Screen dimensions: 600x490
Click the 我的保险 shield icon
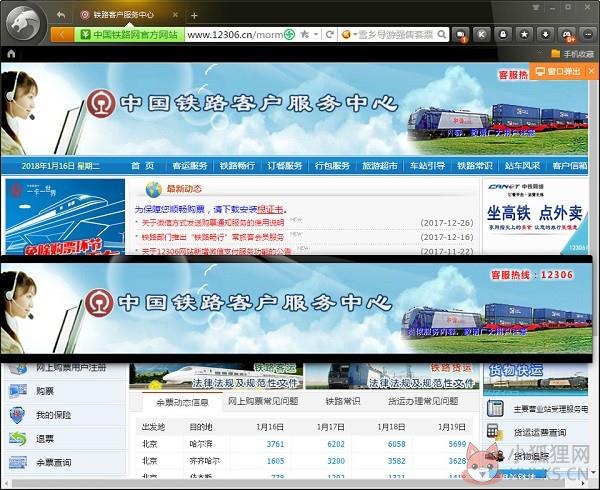[x=18, y=415]
